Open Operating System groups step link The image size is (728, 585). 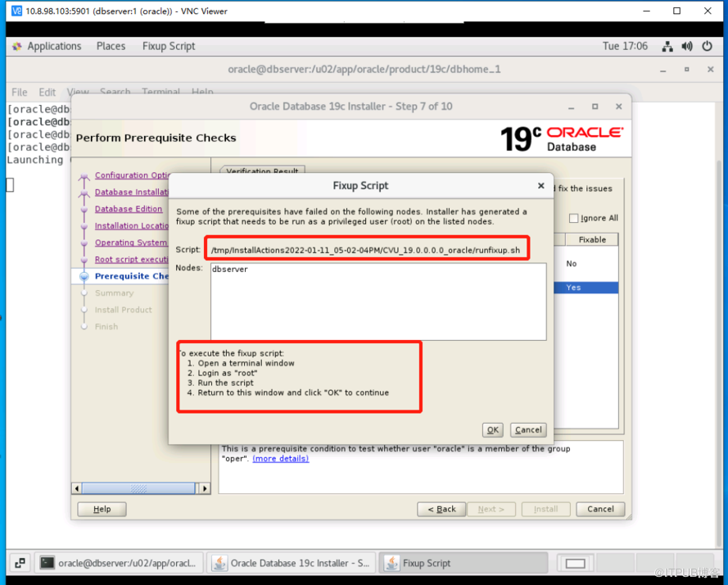131,243
